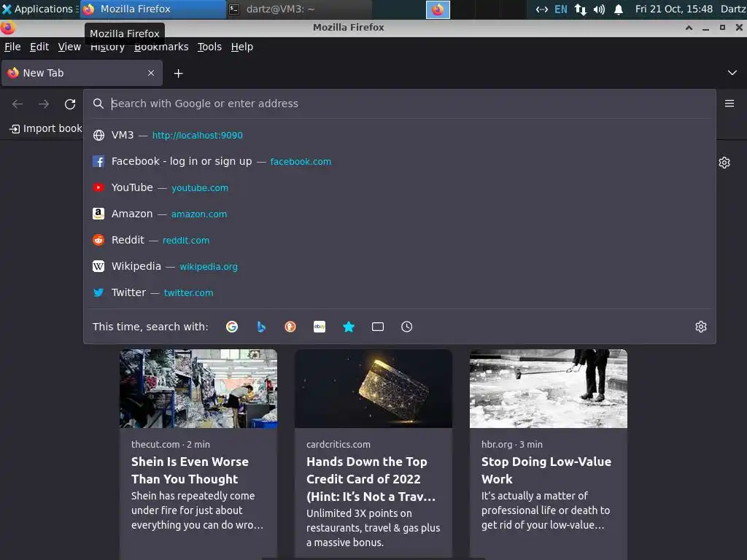Click the Reddit favicon in suggestions
Viewport: 747px width, 560px height.
98,240
